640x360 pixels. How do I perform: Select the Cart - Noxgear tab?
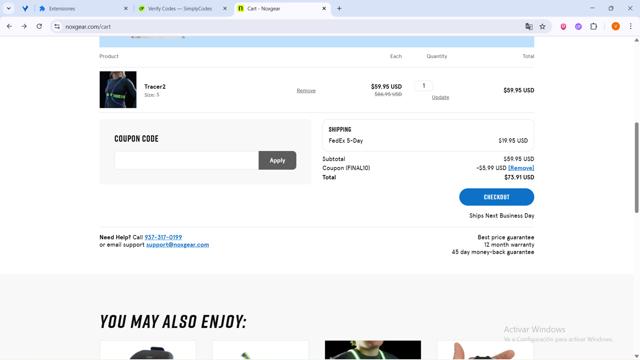pyautogui.click(x=282, y=9)
